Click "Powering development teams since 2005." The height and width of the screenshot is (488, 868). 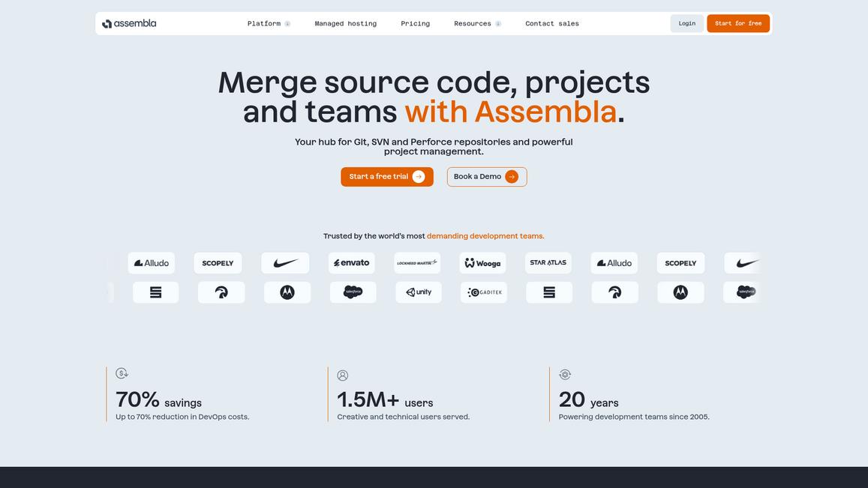pyautogui.click(x=634, y=417)
